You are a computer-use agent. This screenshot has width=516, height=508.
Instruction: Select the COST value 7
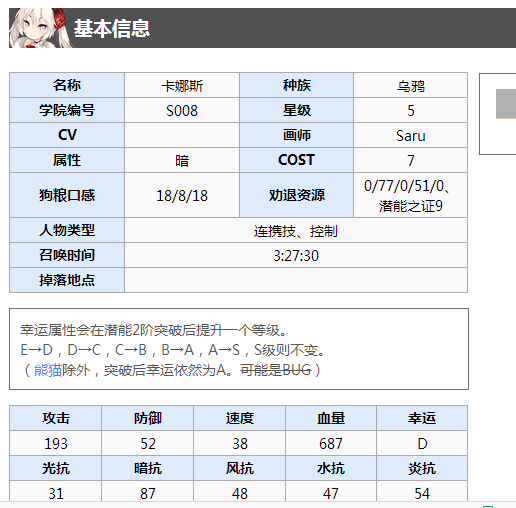(411, 161)
